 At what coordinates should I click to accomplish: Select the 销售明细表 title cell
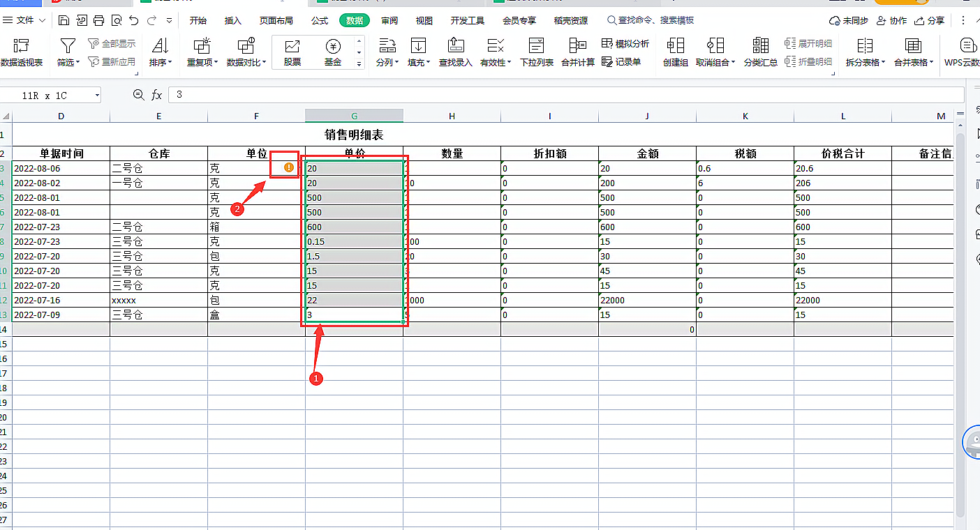pyautogui.click(x=354, y=135)
